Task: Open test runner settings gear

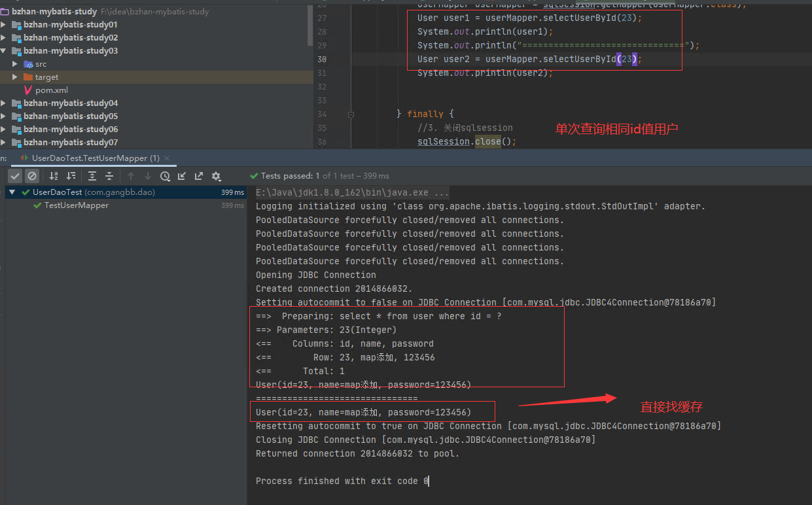Action: coord(216,176)
